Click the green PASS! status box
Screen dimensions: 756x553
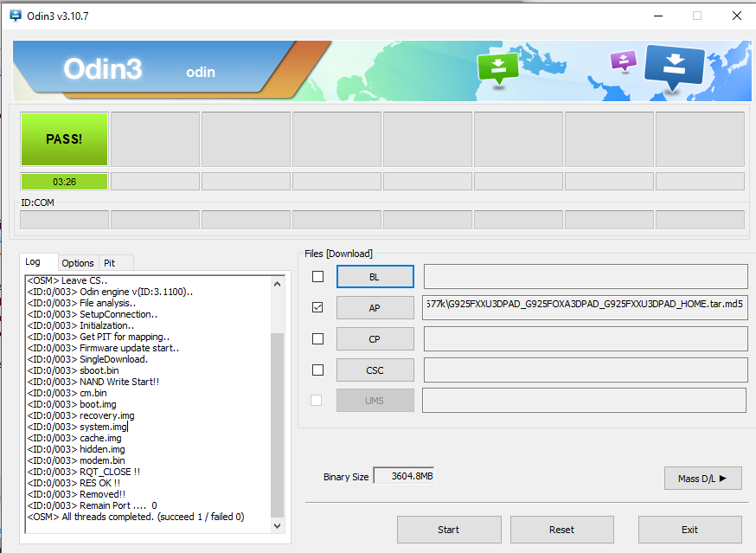coord(64,139)
